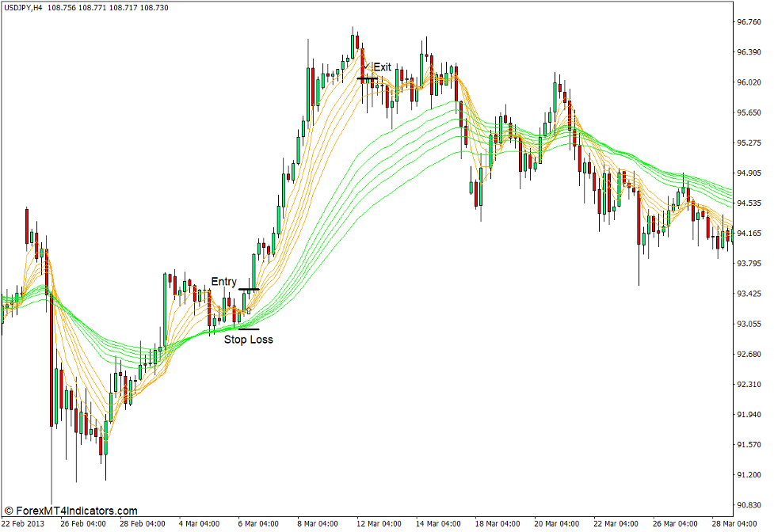Screen dimensions: 774x532
Task: Select the chart peak candle near 12 Mar
Action: (x=351, y=47)
